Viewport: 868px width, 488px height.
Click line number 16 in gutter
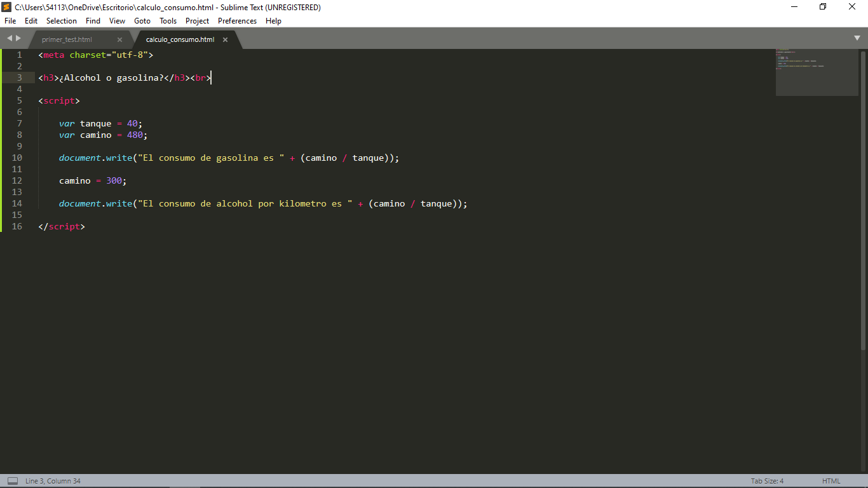point(17,226)
